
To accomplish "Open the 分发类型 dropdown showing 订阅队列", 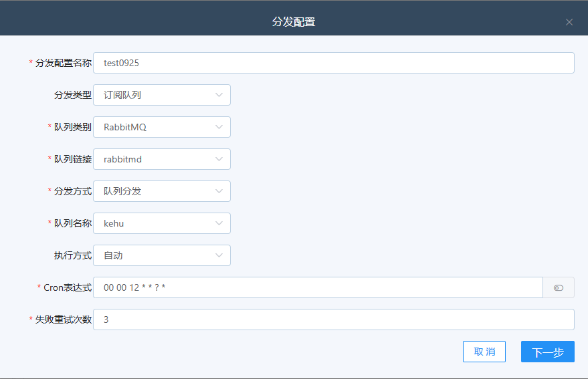I will pyautogui.click(x=162, y=95).
